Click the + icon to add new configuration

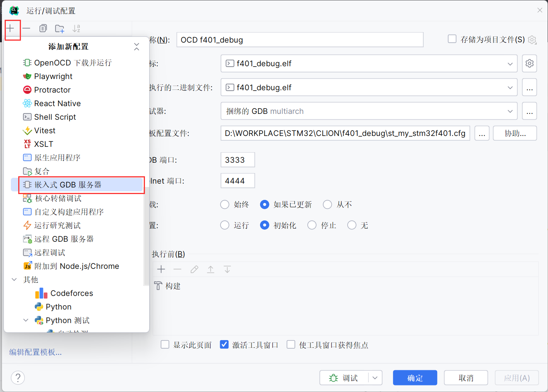click(11, 28)
